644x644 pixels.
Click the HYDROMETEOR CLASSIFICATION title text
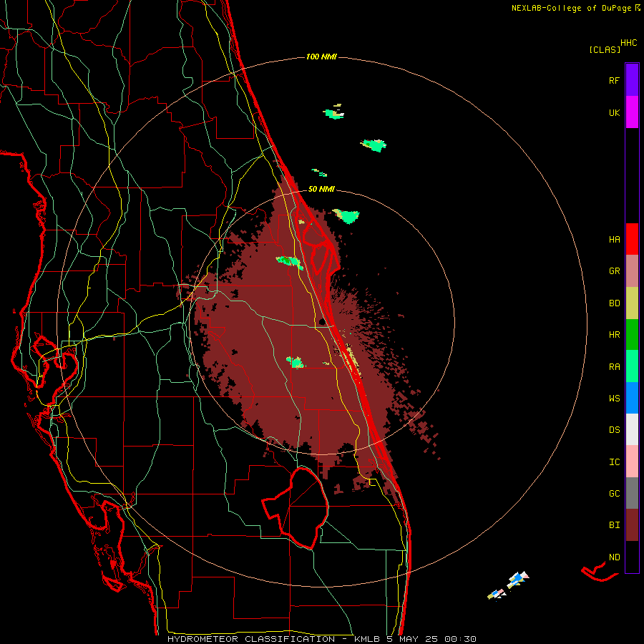pos(251,639)
